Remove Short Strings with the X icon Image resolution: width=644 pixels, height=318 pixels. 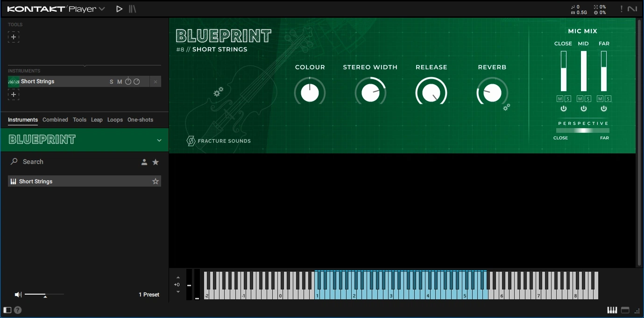156,81
